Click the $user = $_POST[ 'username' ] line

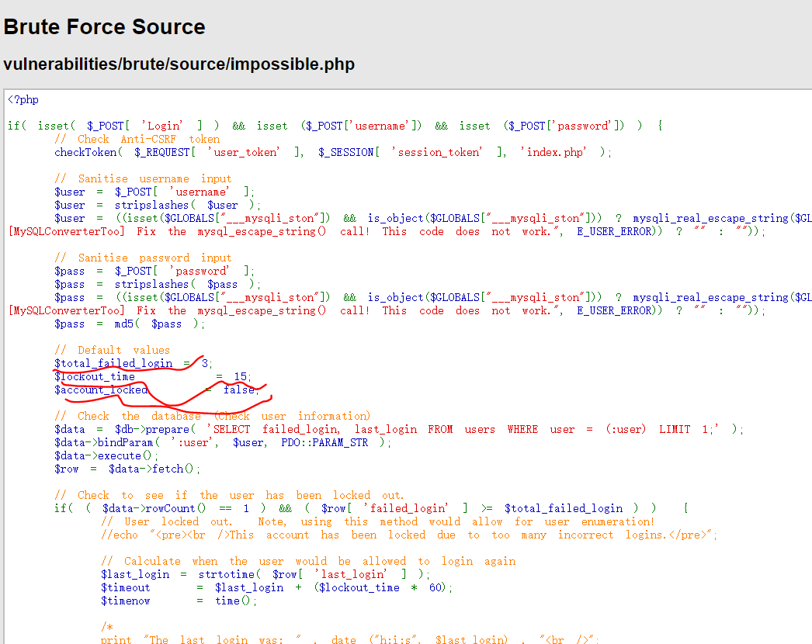[x=154, y=192]
